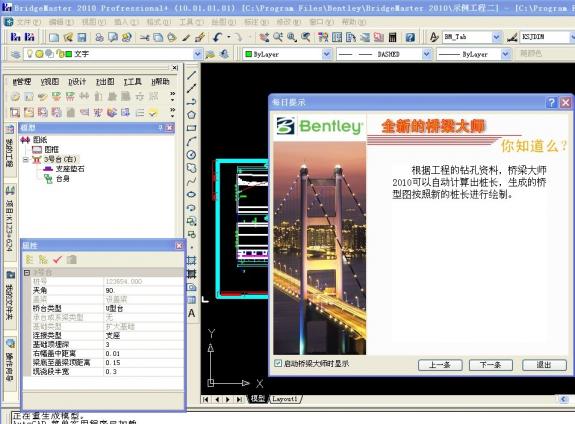Toggle the layer lock padlock icon
The image size is (575, 424).
tap(60, 54)
